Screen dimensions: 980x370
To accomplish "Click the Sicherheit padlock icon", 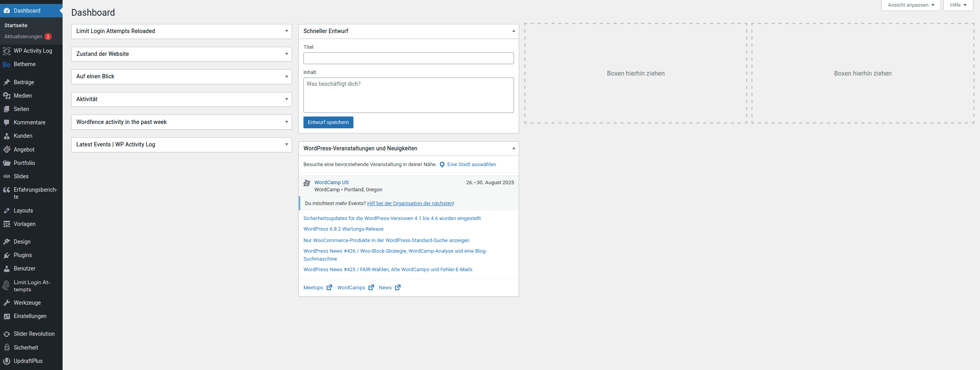I will pos(7,348).
